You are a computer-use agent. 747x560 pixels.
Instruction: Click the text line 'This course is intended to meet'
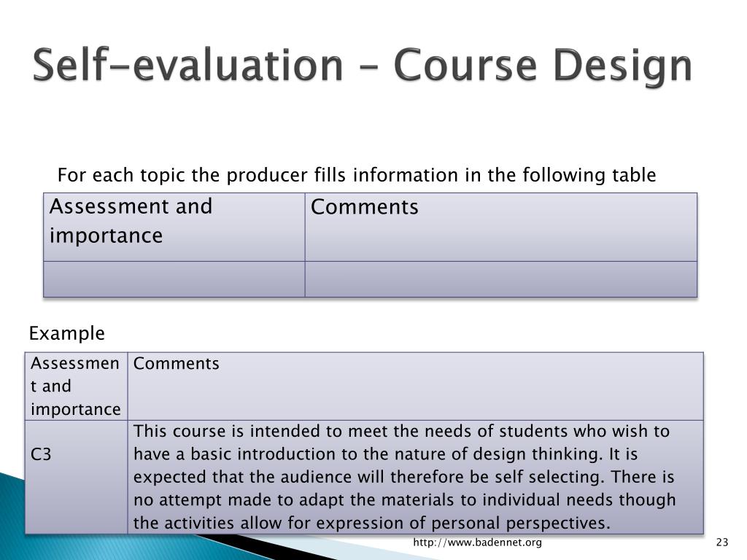tap(401, 431)
